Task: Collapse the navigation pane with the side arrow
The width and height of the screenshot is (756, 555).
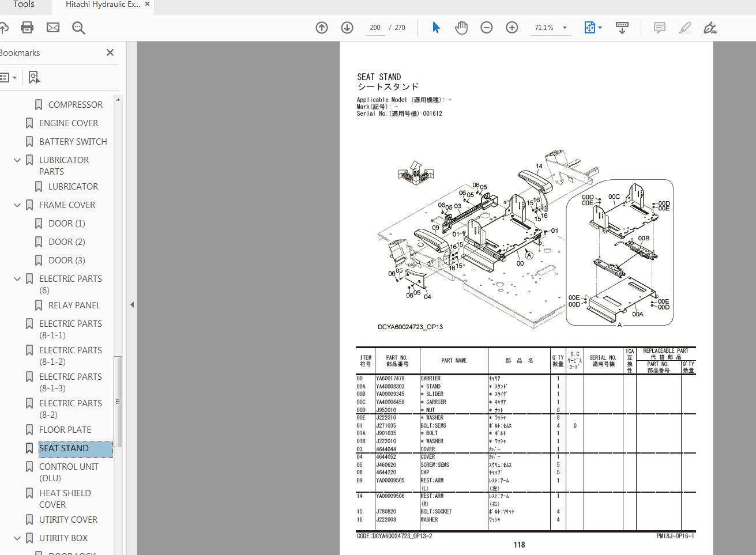Action: pyautogui.click(x=132, y=304)
